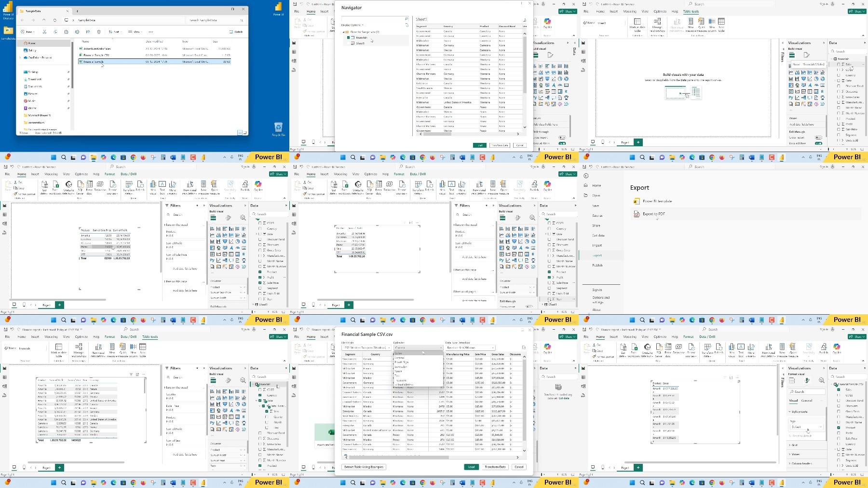This screenshot has width=868, height=488.
Task: Click the Delete trash icon in File Explorer toolbar
Action: [99, 32]
